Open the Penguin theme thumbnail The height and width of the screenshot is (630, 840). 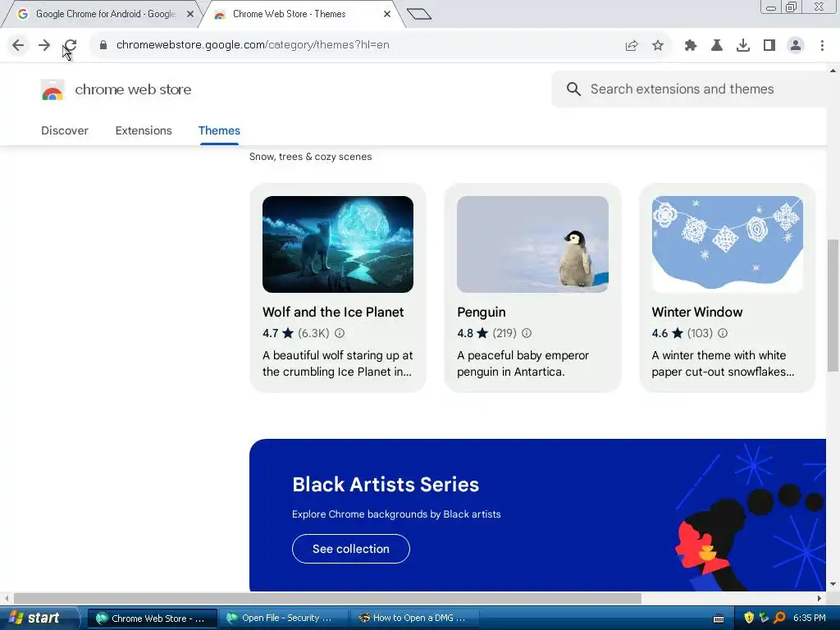click(532, 244)
